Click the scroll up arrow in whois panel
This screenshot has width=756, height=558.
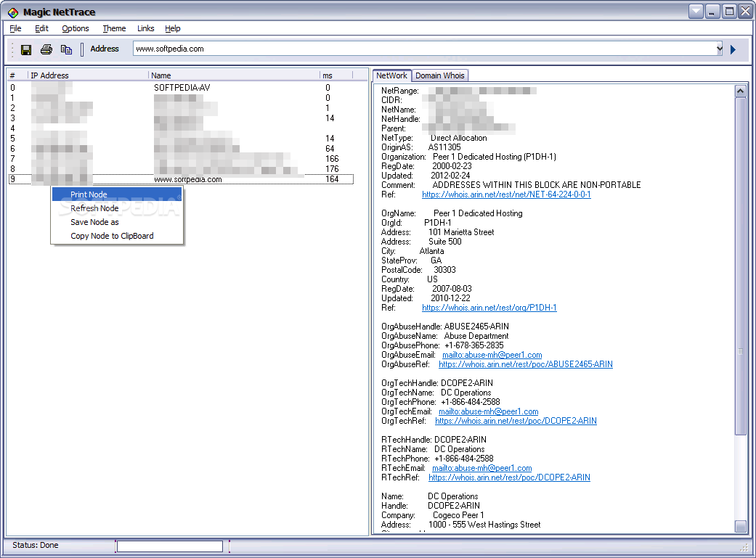[x=741, y=91]
